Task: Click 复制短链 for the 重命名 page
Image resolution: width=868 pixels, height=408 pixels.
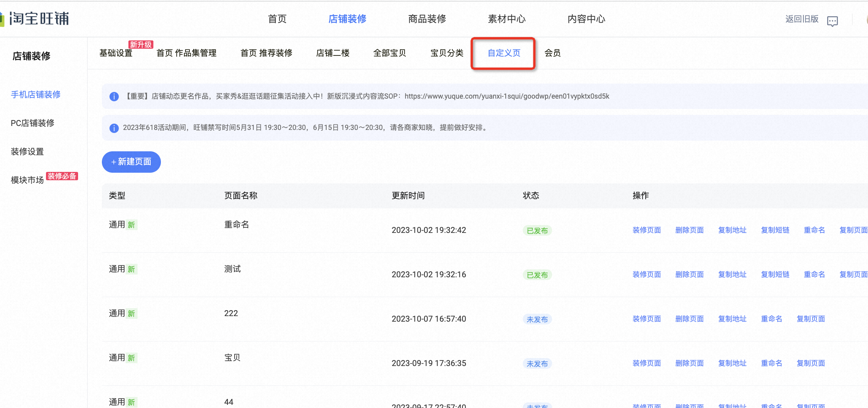Action: click(x=775, y=230)
